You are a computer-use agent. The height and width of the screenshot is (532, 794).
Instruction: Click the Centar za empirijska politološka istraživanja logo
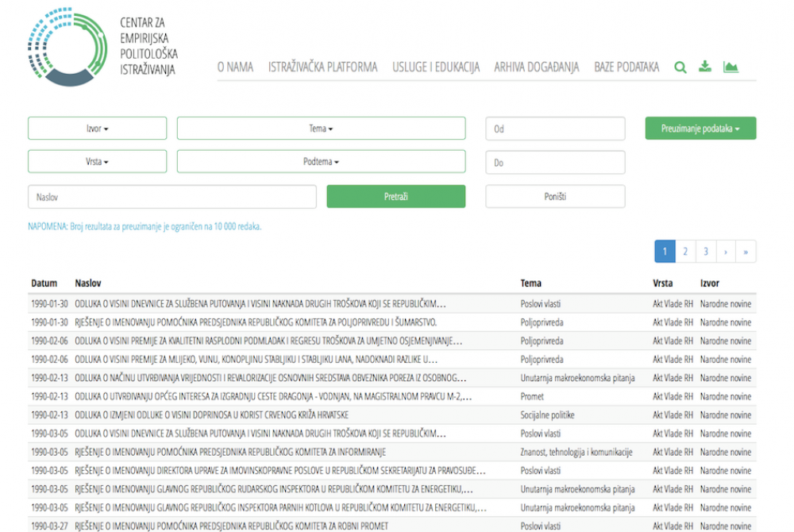(x=102, y=47)
